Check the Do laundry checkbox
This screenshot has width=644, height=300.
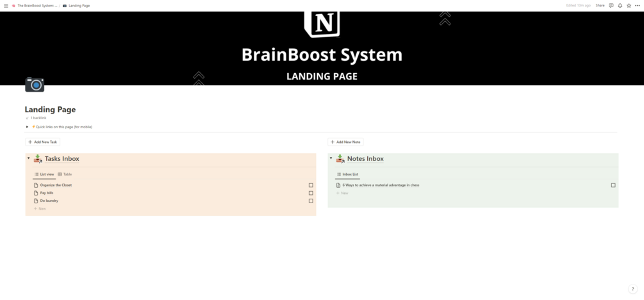[311, 201]
